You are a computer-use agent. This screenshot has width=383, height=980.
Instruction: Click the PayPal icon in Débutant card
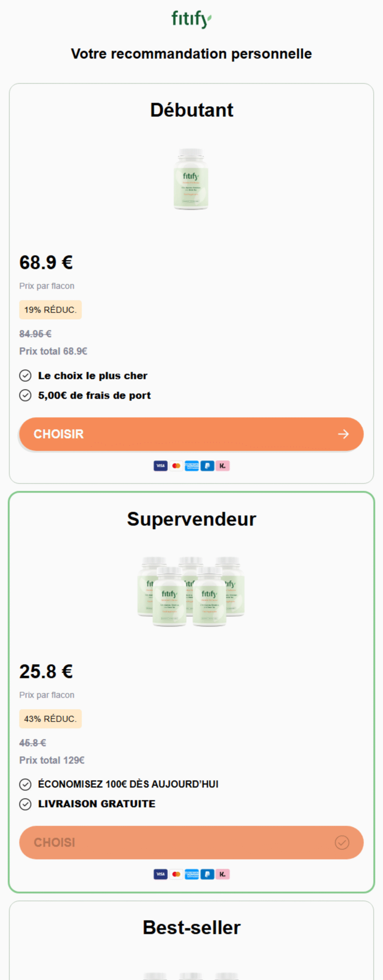[207, 466]
